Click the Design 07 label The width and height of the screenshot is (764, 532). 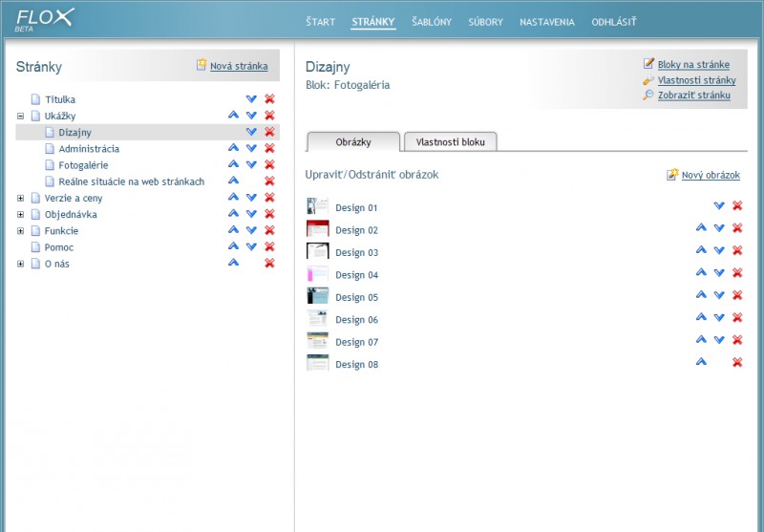356,342
